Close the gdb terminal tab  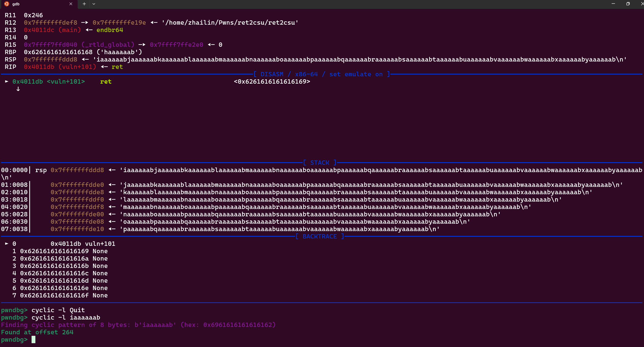71,4
